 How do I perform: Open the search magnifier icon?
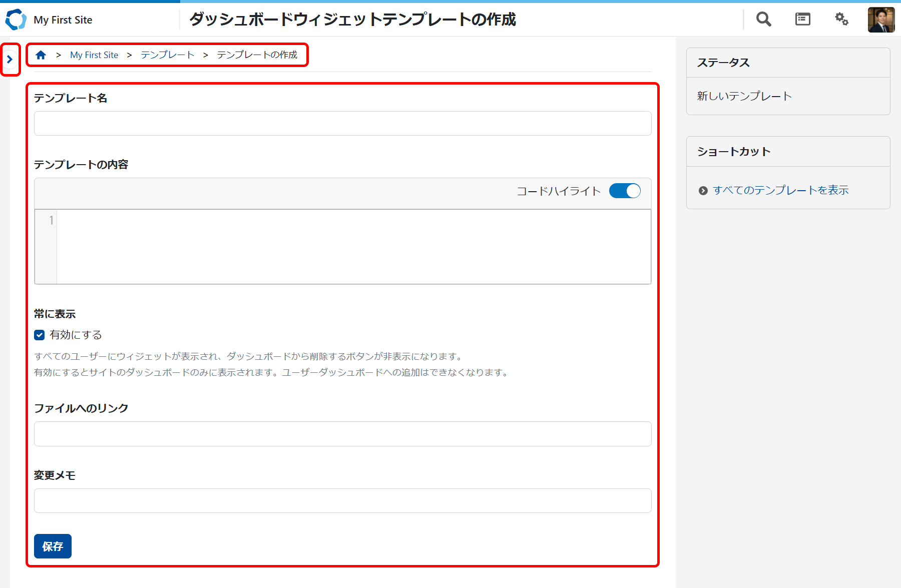point(763,20)
